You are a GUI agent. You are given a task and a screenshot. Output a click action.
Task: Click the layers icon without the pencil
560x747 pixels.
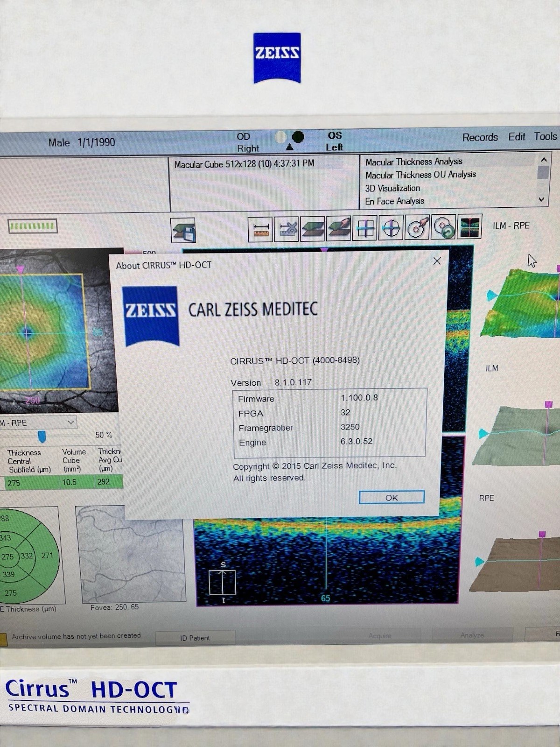(x=313, y=229)
